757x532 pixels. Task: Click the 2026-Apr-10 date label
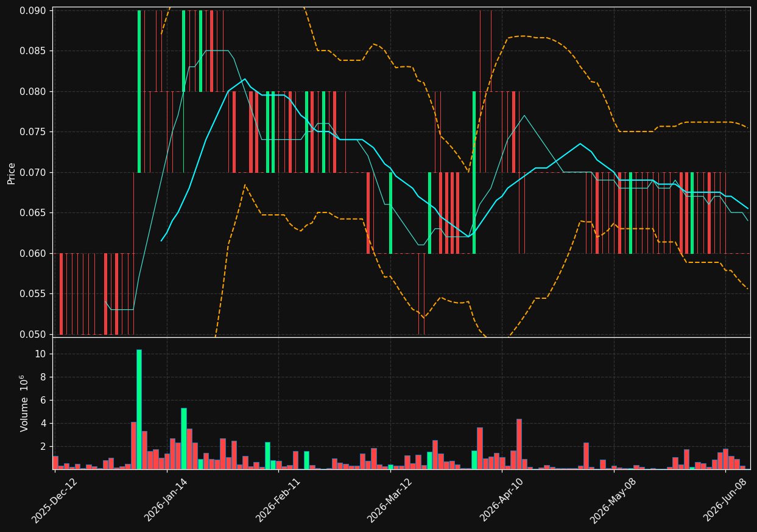click(x=501, y=500)
